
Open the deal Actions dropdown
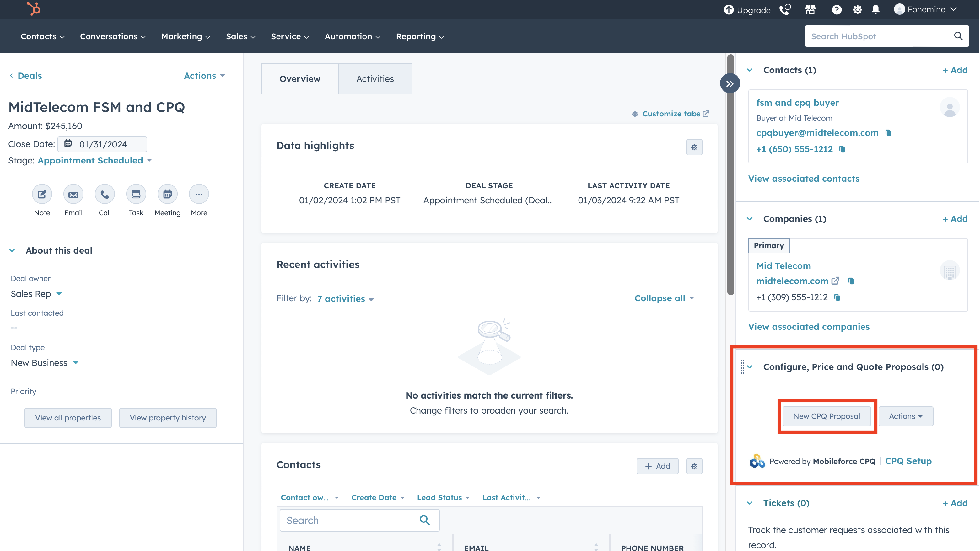point(204,76)
